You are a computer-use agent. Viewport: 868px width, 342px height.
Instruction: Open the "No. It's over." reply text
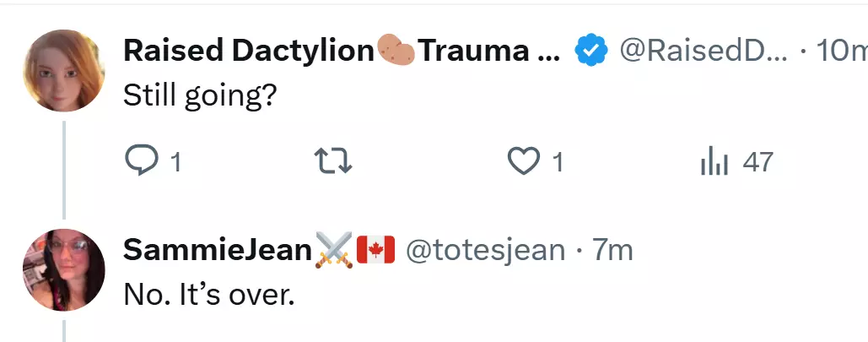click(x=209, y=294)
